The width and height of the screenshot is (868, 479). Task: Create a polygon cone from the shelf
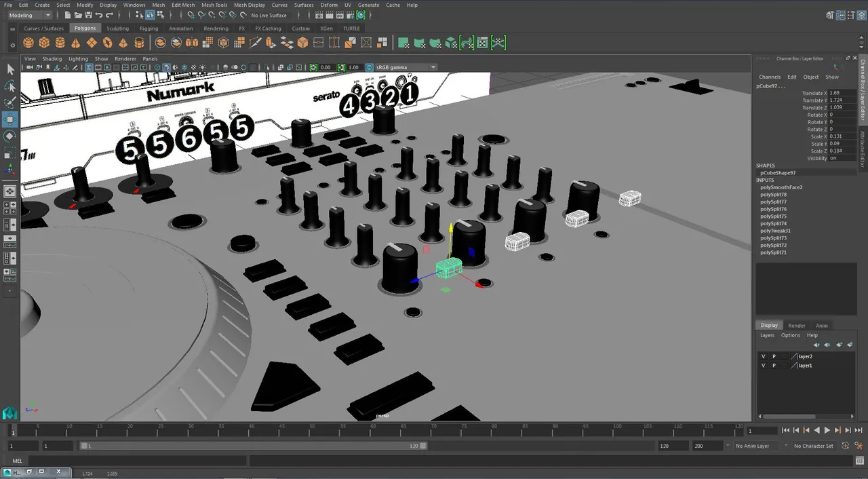point(76,43)
